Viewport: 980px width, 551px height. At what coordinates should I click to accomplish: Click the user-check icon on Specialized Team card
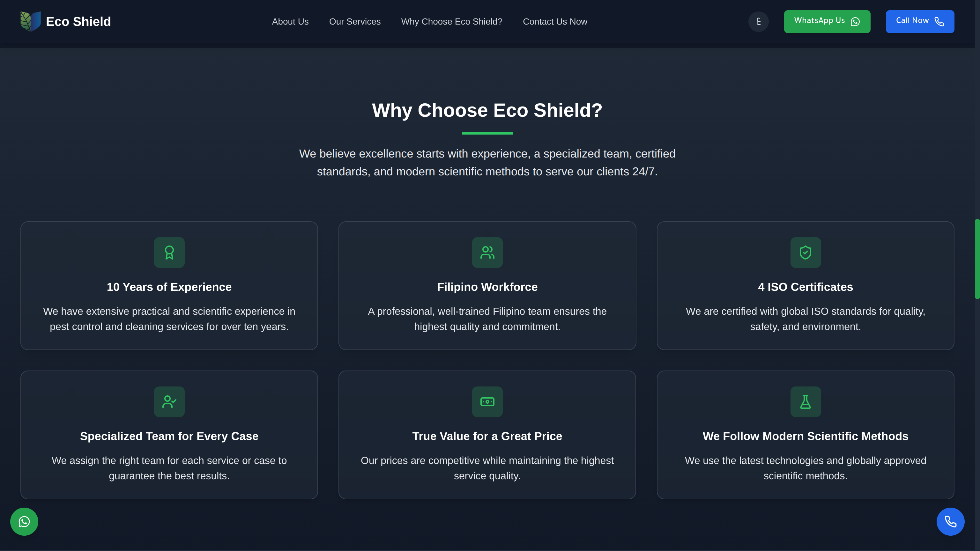(x=169, y=401)
